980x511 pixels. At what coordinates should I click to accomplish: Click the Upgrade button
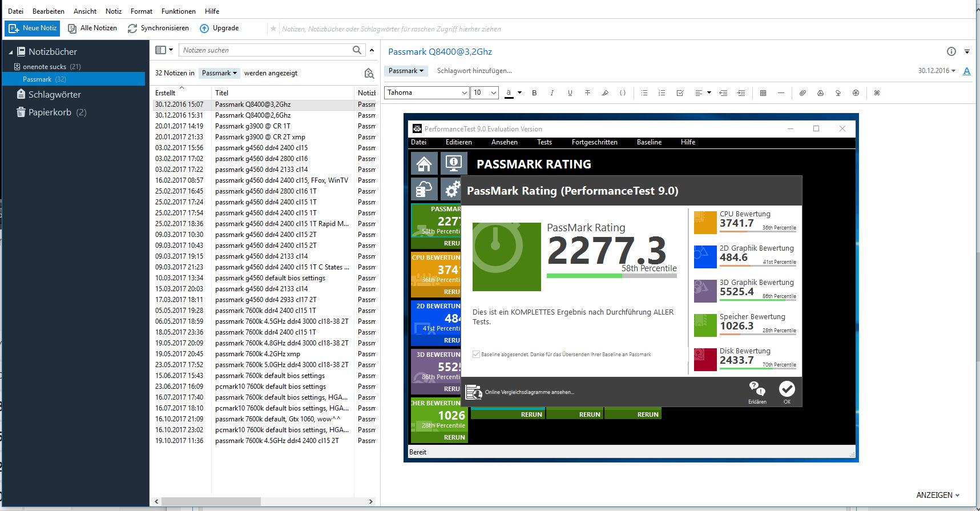(219, 28)
